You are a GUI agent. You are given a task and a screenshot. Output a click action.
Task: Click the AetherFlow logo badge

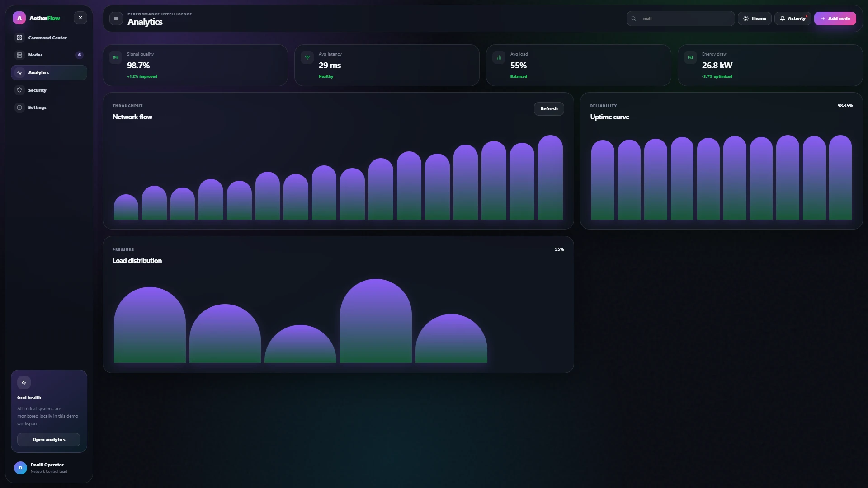pyautogui.click(x=19, y=18)
